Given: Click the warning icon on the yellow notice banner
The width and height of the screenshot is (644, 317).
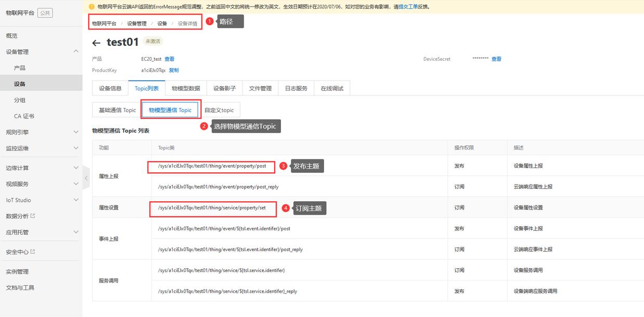Looking at the screenshot, I should click(x=92, y=7).
